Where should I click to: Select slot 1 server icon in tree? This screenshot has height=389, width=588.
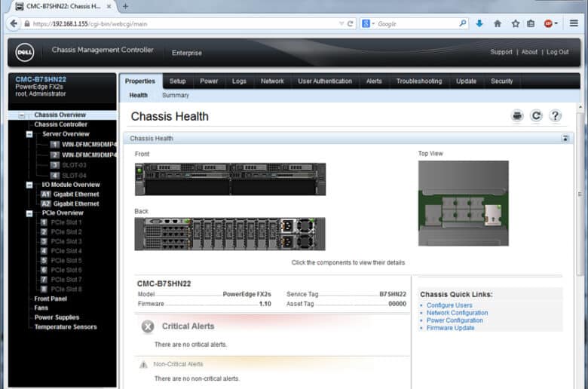pyautogui.click(x=55, y=145)
